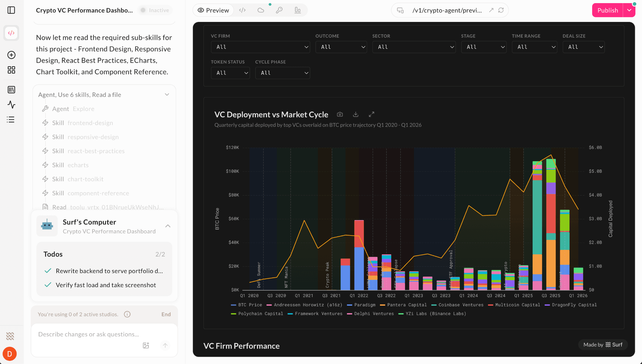Screen dimensions: 642x364
Task: Open the library sidebar icon
Action: pos(11,90)
